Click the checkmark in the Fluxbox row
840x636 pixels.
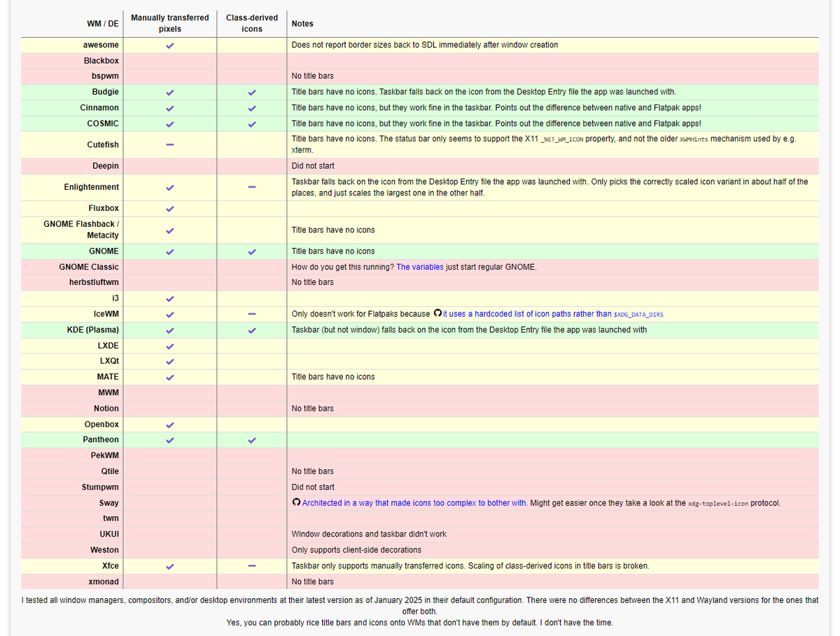click(170, 209)
